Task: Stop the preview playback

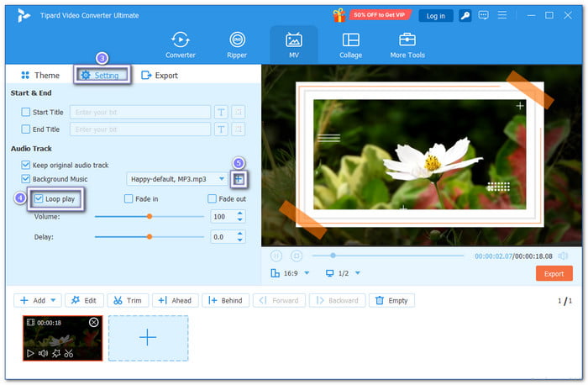Action: (297, 256)
